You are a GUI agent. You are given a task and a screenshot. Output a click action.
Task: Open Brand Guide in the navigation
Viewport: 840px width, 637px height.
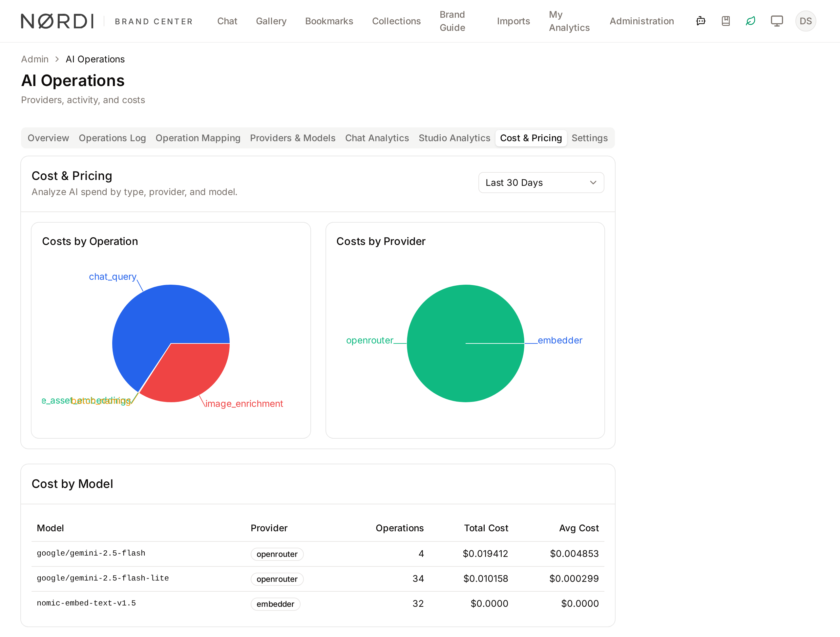coord(452,21)
